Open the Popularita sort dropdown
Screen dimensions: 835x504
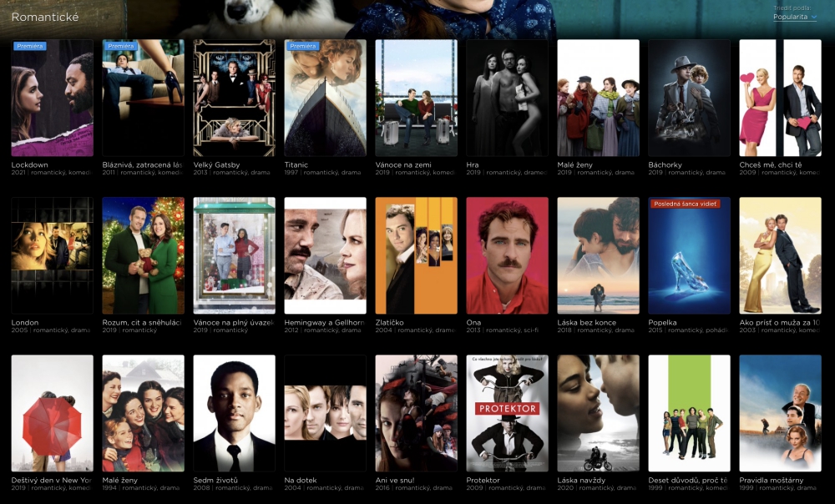[794, 17]
